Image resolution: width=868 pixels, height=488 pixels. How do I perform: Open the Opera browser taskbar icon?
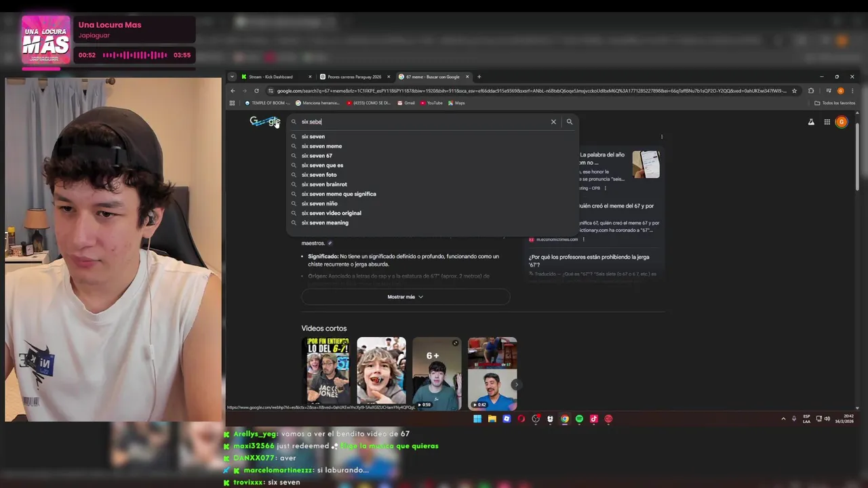point(521,419)
